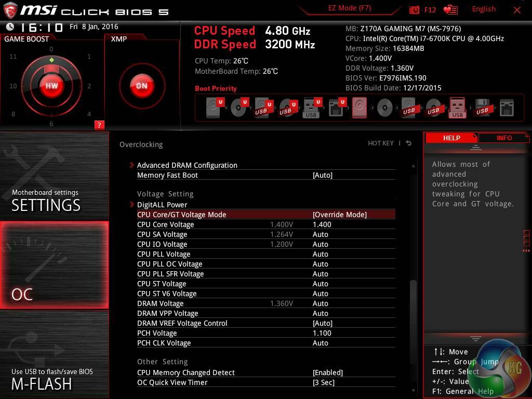The width and height of the screenshot is (532, 399).
Task: Click the scrollbar up arrow in settings list
Action: 413,166
